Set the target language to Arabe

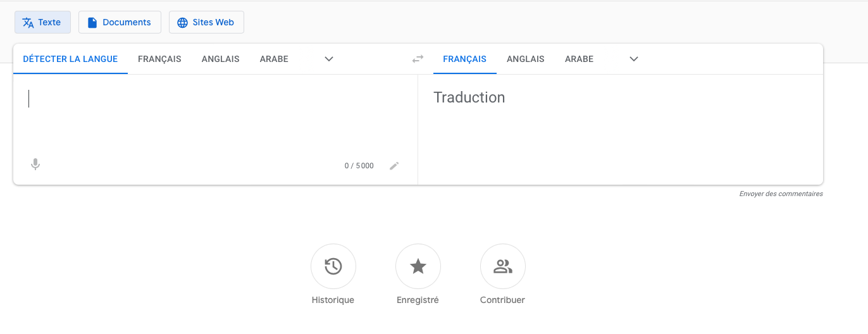click(x=579, y=59)
